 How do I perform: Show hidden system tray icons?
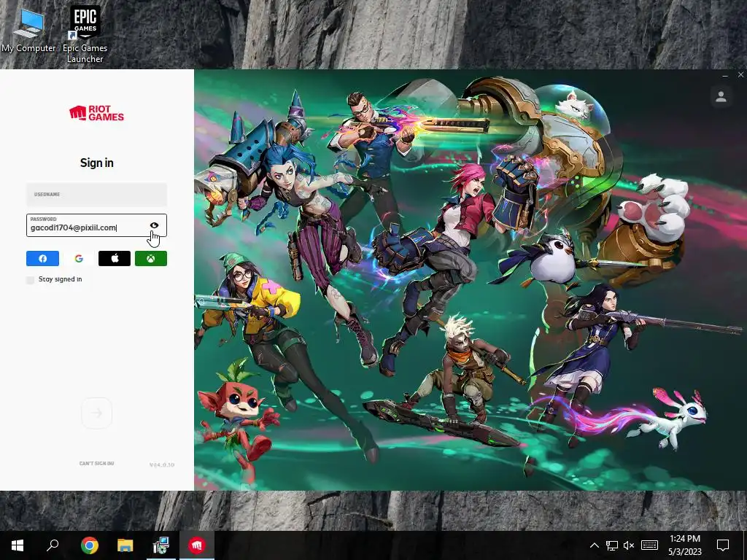coord(594,545)
